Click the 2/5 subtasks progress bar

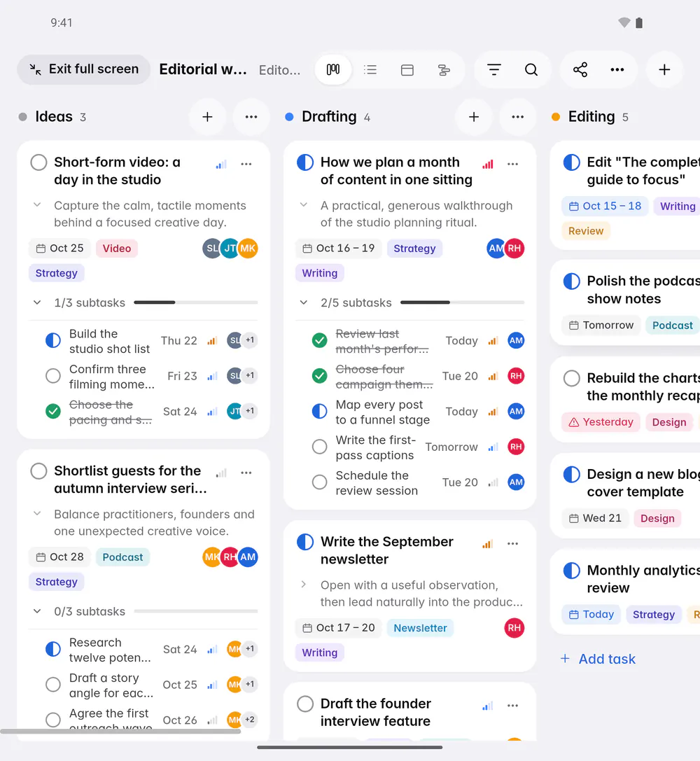[x=462, y=302]
